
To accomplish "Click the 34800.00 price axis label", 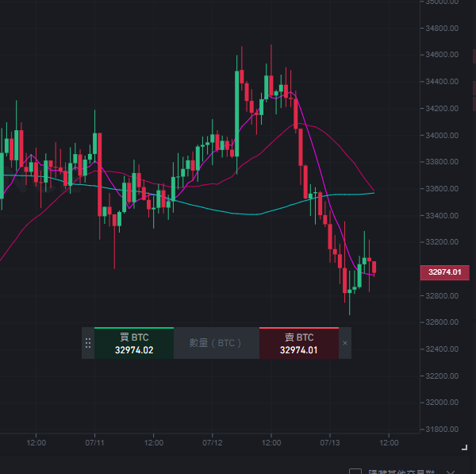I will [442, 29].
